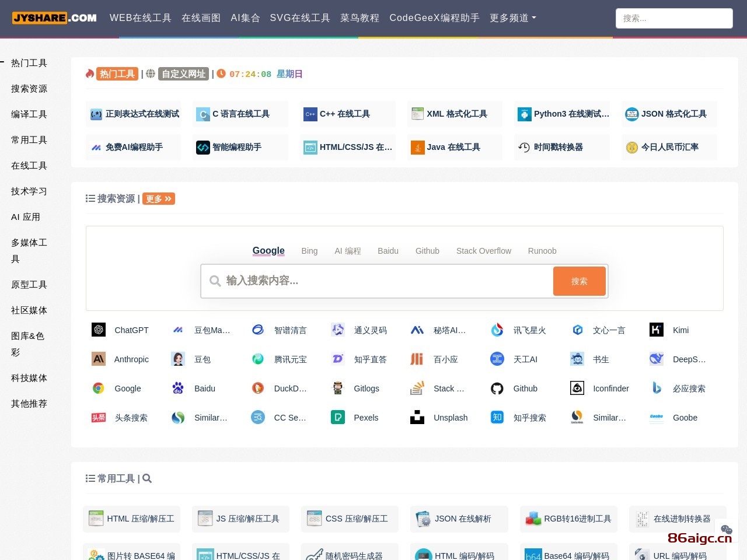The image size is (747, 560).
Task: Click the Unsplash icon
Action: [x=417, y=418]
